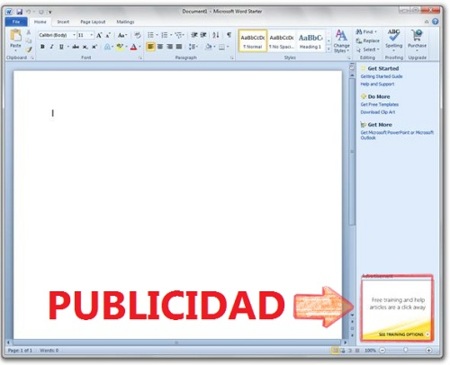Open the Select dropdown

coord(368,50)
